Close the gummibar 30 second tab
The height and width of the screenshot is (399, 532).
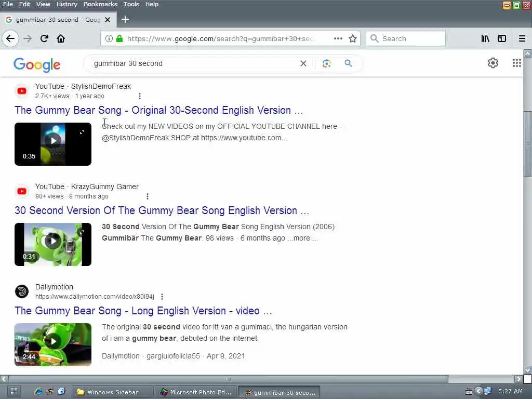(x=108, y=20)
